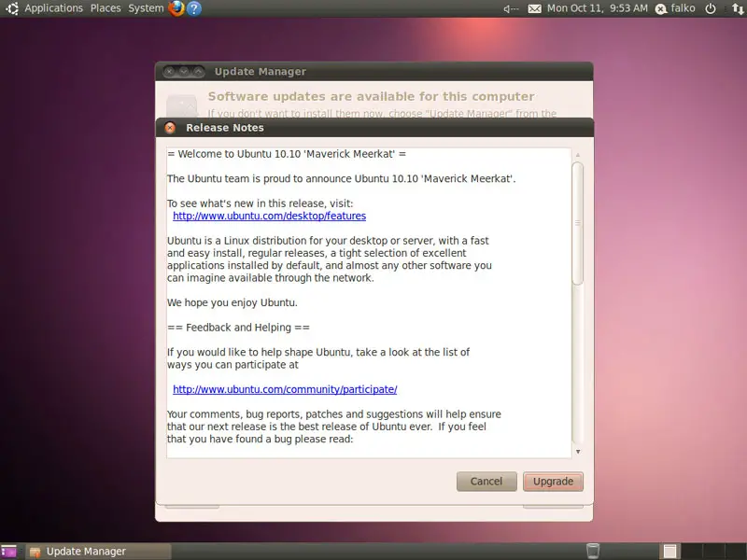
Task: Close the Release Notes dialog
Action: pyautogui.click(x=170, y=128)
